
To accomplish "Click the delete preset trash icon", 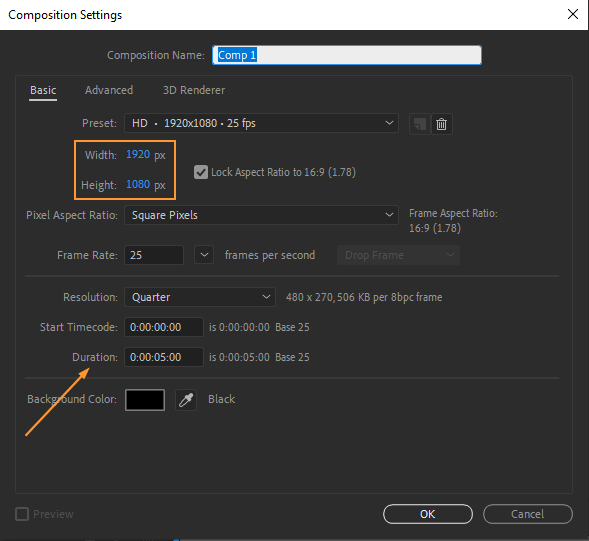I will pos(441,124).
